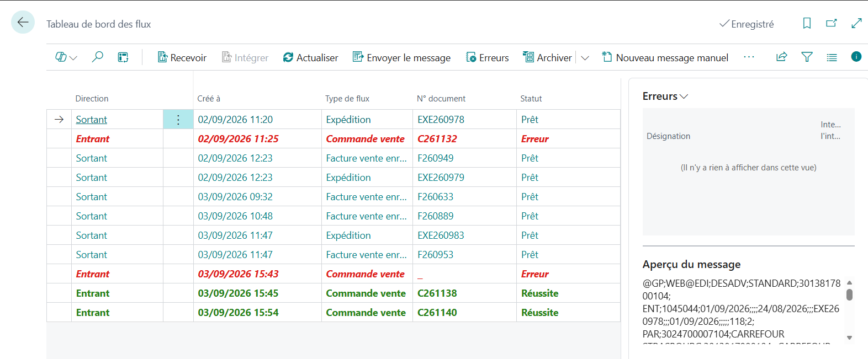Click the edit list icon beside search
Viewport: 868px width, 359px height.
(x=123, y=57)
